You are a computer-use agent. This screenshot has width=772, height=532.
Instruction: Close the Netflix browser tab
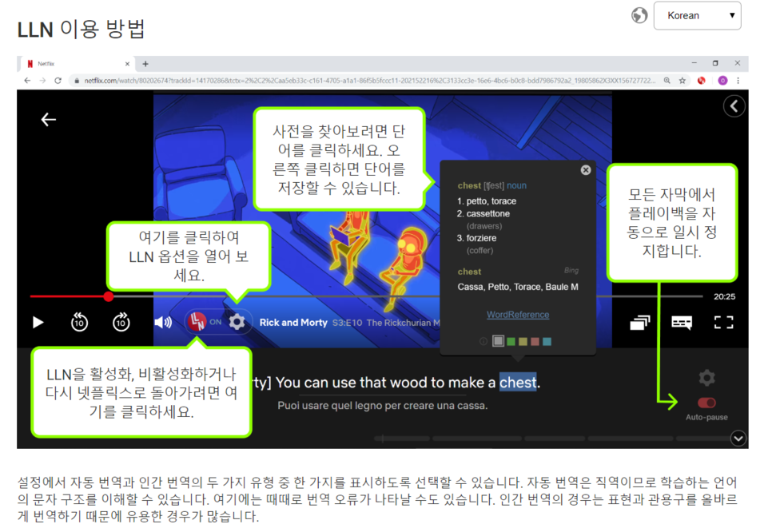(x=127, y=63)
